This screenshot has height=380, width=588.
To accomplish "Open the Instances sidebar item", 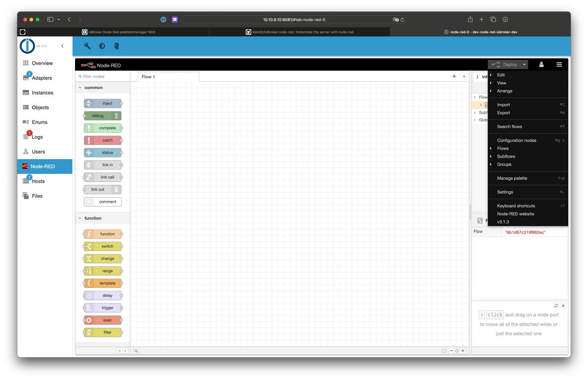I will coord(45,93).
